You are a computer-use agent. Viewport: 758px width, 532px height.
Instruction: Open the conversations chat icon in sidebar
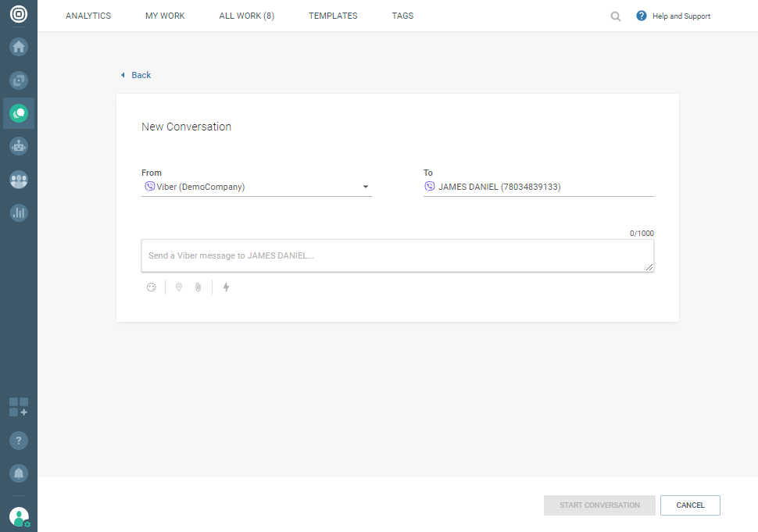[x=19, y=113]
